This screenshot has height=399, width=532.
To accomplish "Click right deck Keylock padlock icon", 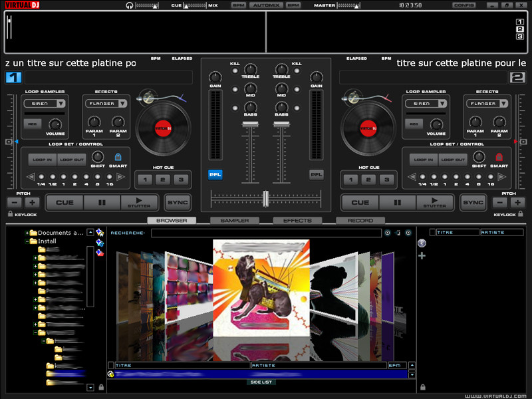I will (x=521, y=213).
